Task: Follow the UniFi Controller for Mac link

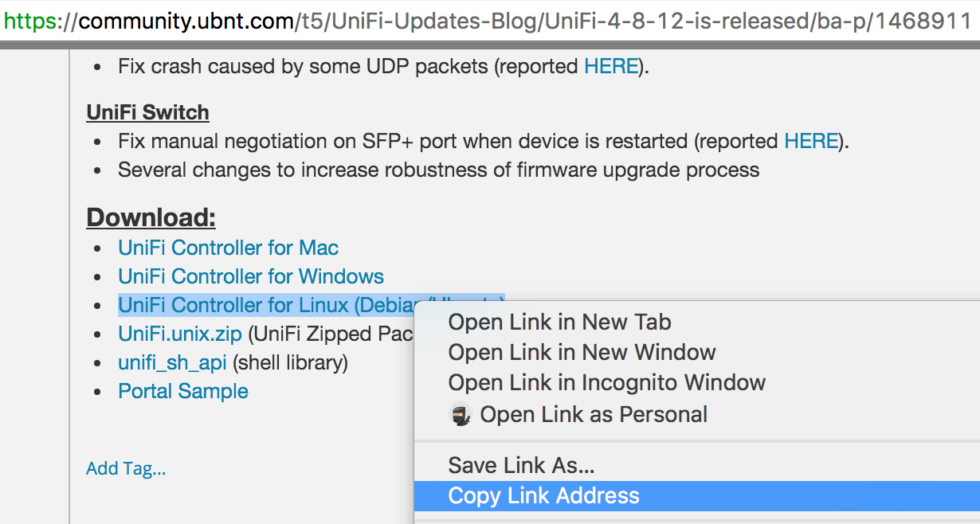Action: [x=229, y=248]
